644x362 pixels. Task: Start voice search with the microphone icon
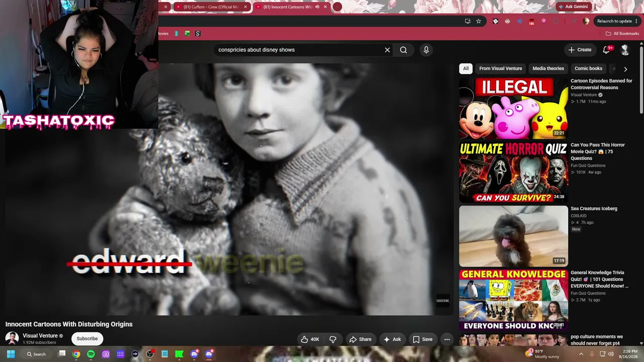point(426,50)
